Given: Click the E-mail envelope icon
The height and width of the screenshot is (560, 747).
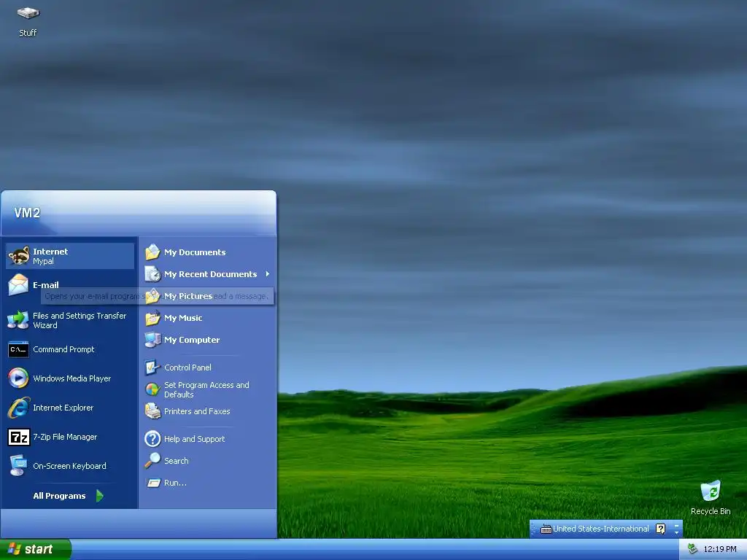Looking at the screenshot, I should 18,285.
